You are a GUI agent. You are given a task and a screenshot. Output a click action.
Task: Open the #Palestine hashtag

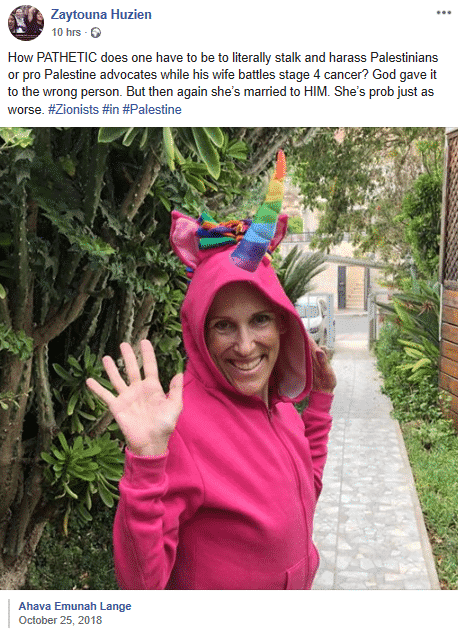coord(152,110)
